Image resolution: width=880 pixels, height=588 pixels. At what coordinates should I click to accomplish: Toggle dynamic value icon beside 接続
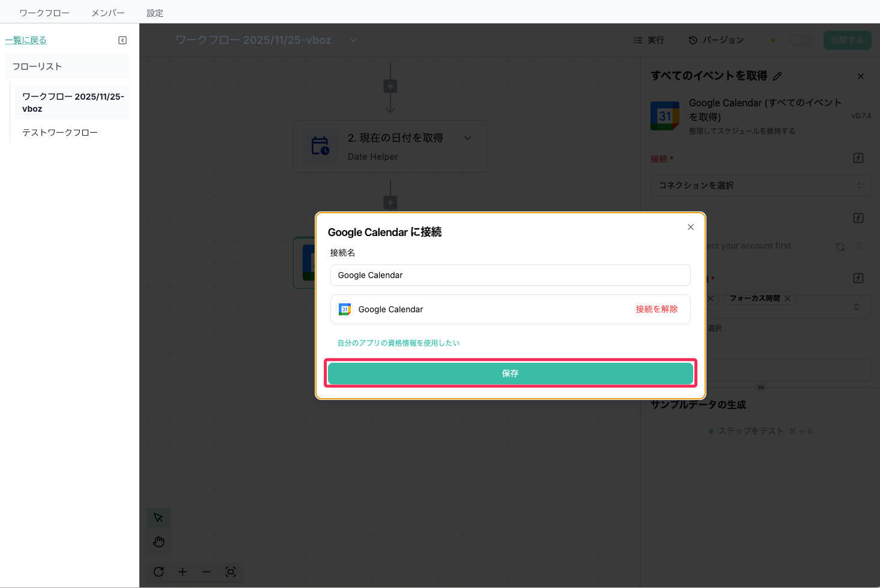click(x=858, y=158)
